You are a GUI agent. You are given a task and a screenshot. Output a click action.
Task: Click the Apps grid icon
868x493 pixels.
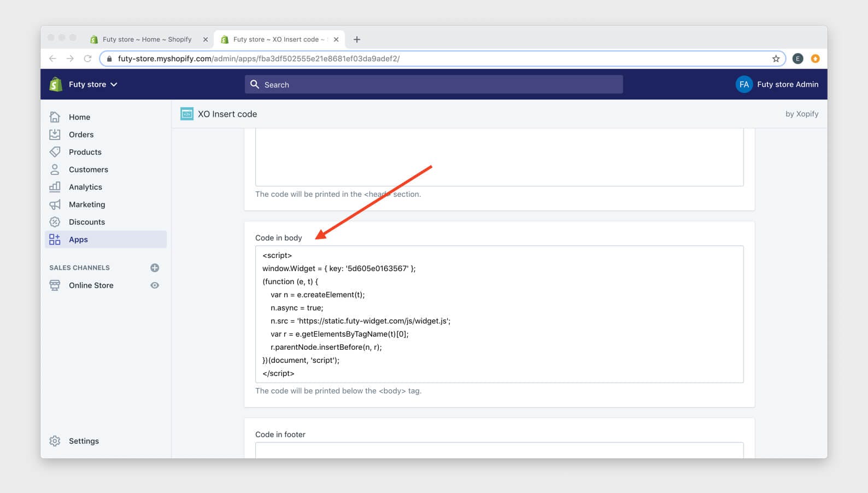[55, 239]
